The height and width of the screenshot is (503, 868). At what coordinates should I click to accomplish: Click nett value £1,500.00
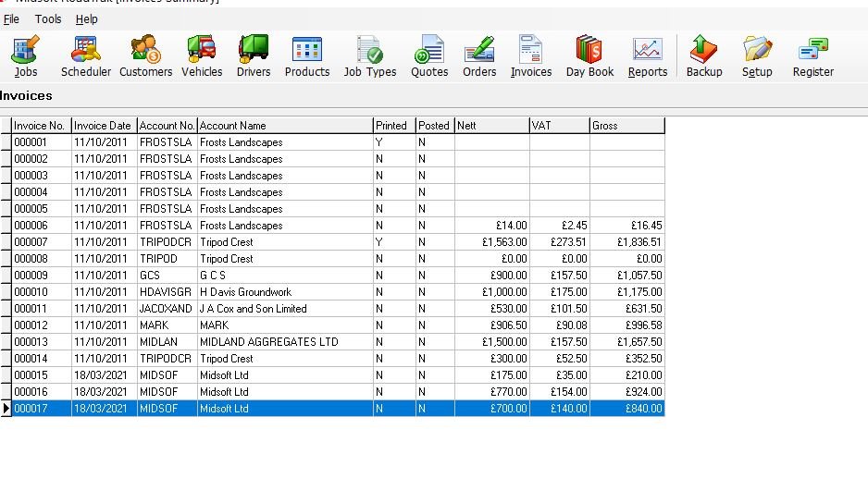coord(492,341)
